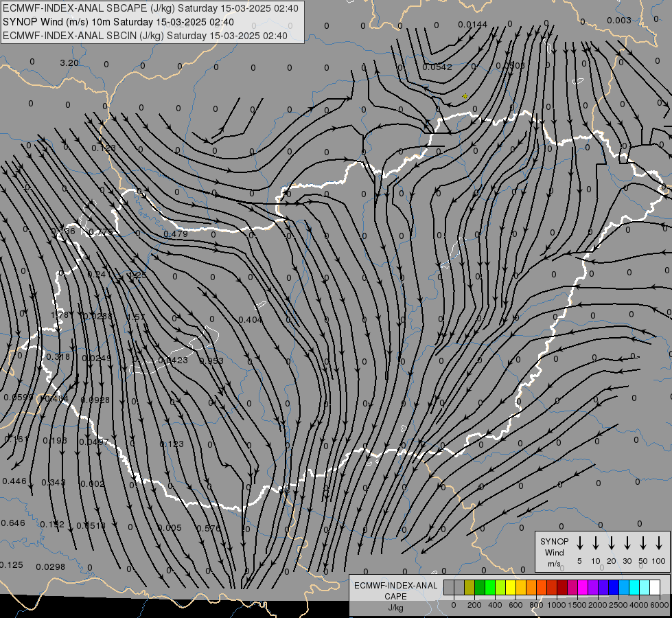Click the 100 m/s wind arrow in legend

click(x=659, y=543)
